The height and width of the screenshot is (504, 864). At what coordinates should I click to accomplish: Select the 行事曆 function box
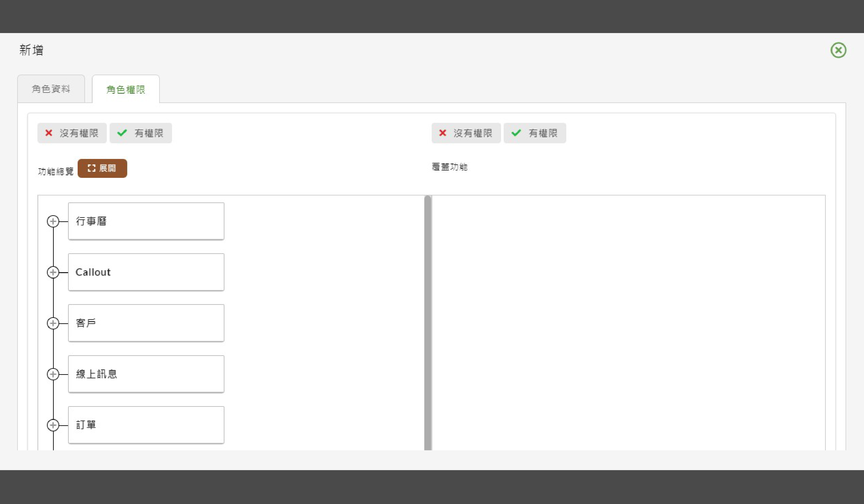point(146,221)
